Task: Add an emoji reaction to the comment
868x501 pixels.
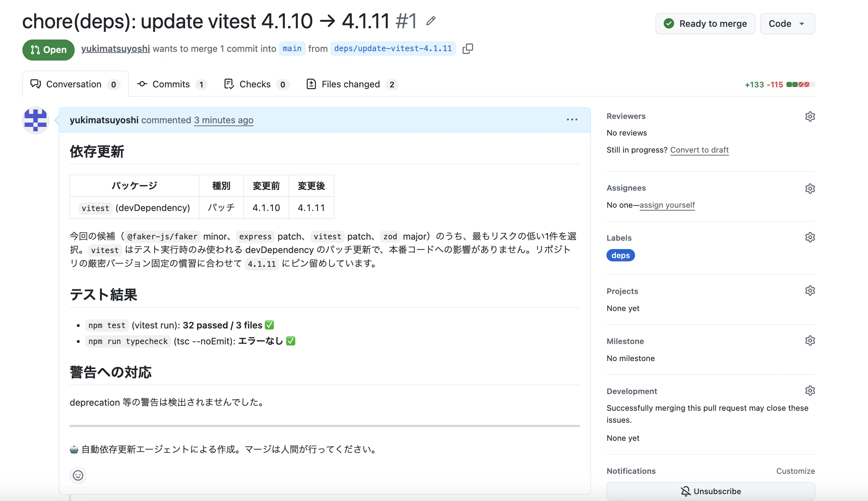Action: tap(78, 475)
